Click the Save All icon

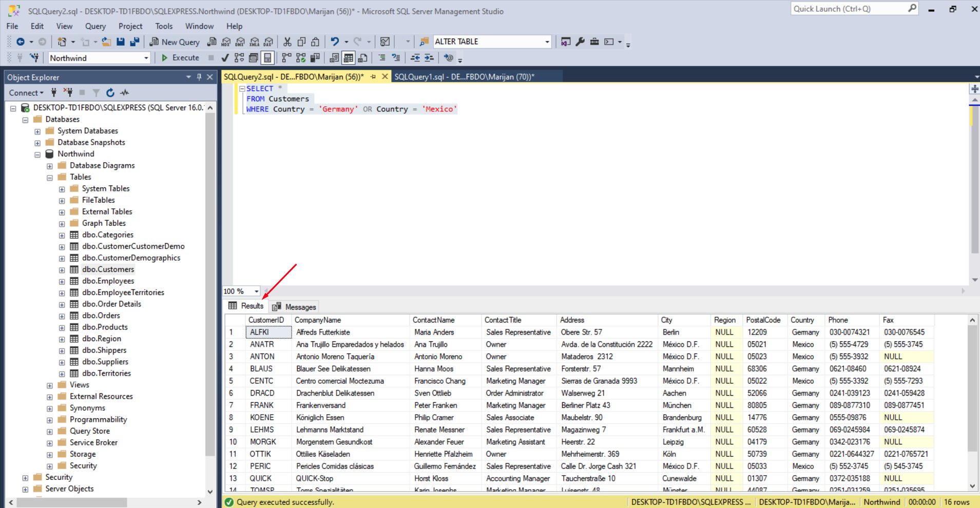(134, 42)
